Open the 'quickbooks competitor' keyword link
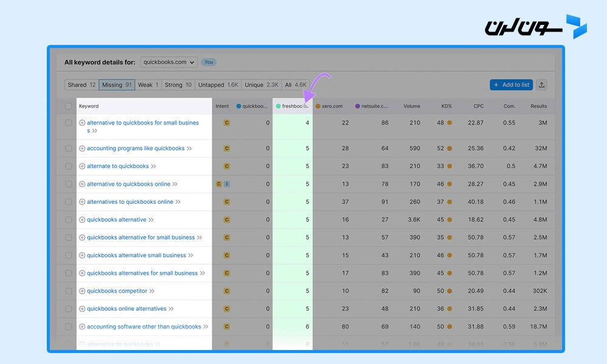 point(117,291)
